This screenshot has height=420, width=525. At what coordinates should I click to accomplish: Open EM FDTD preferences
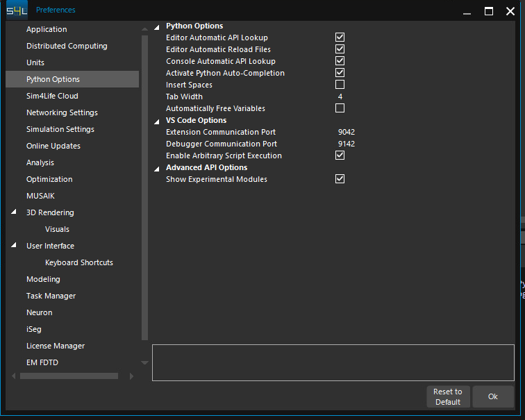coord(42,362)
